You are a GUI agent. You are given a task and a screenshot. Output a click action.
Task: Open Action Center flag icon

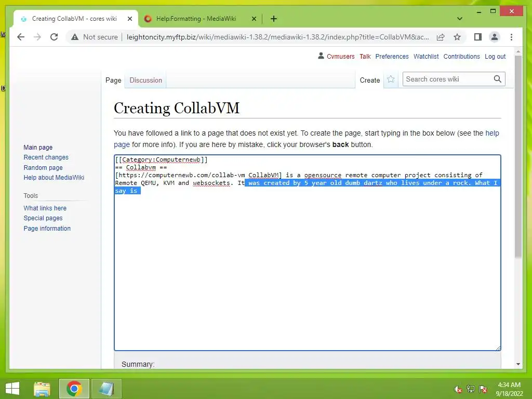click(x=483, y=389)
